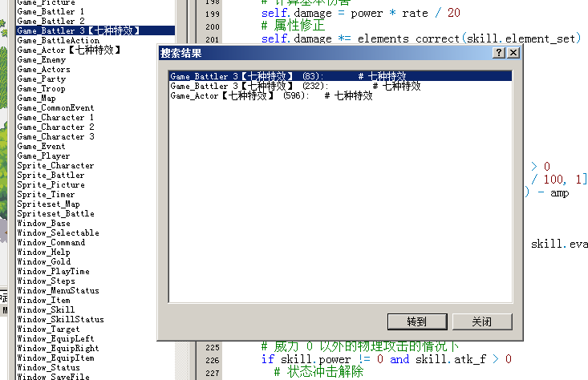Screen dimensions: 588x380
Task: Select Window_SkillStatus script
Action: 60,320
